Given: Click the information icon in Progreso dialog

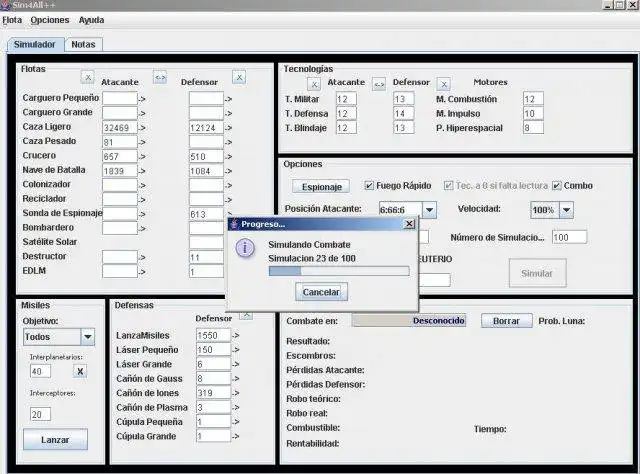Looking at the screenshot, I should [x=245, y=248].
